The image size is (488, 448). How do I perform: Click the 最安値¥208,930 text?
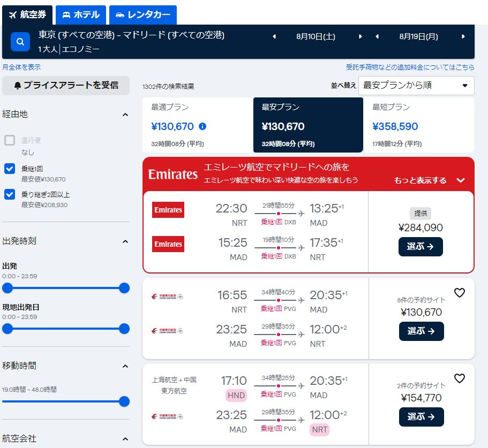44,205
